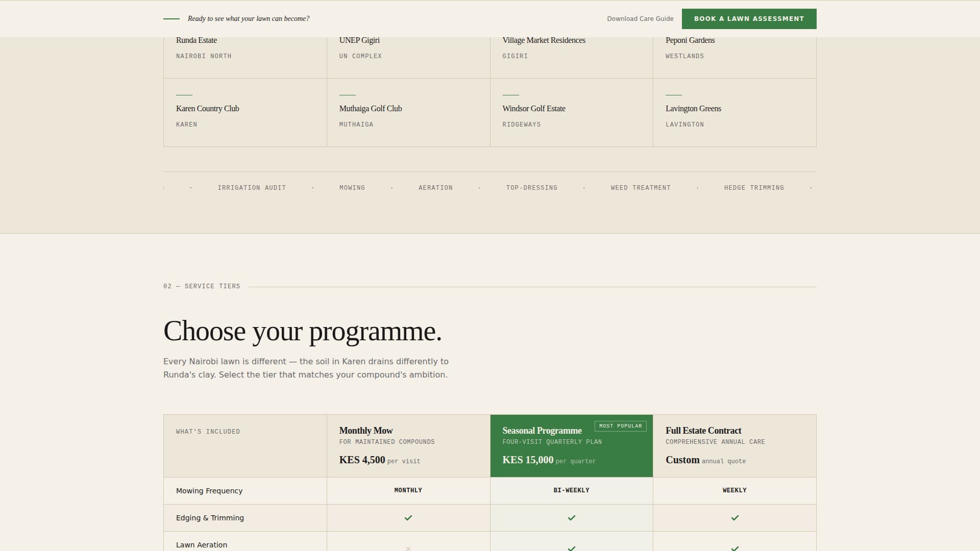Click Edging checkmark under Monthly Mow
The width and height of the screenshot is (980, 551).
pyautogui.click(x=408, y=518)
